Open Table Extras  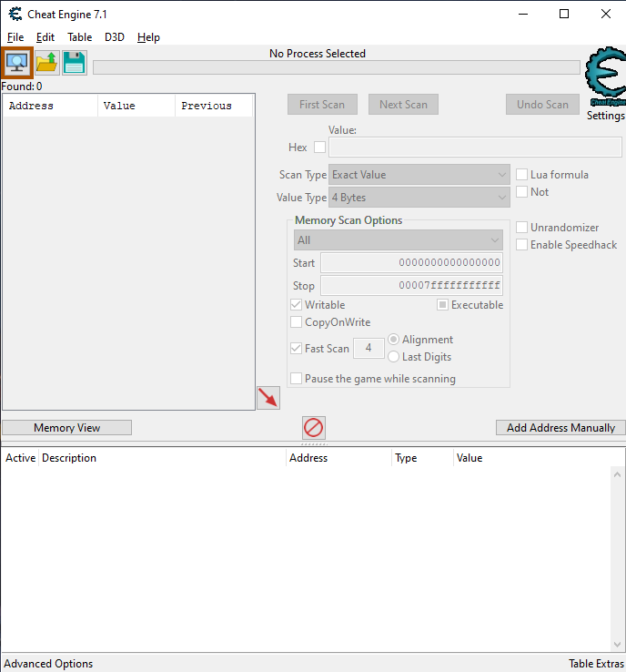tap(596, 664)
